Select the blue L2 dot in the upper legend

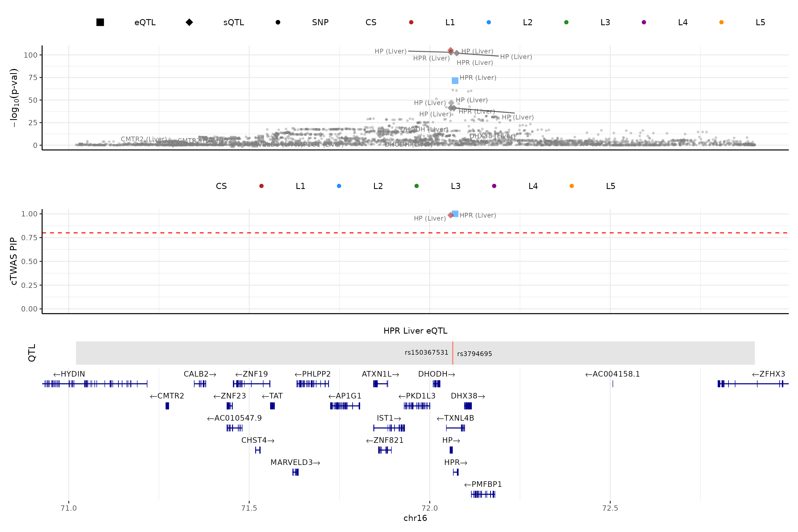489,22
